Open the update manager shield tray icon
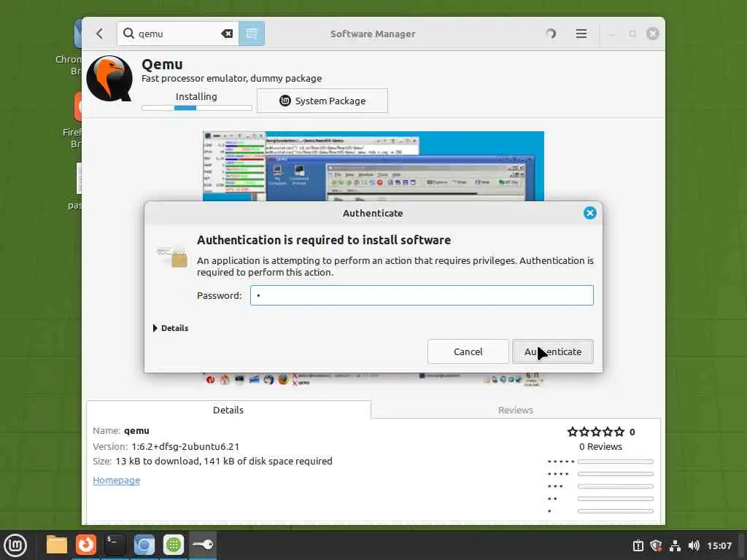747x560 pixels. [656, 545]
